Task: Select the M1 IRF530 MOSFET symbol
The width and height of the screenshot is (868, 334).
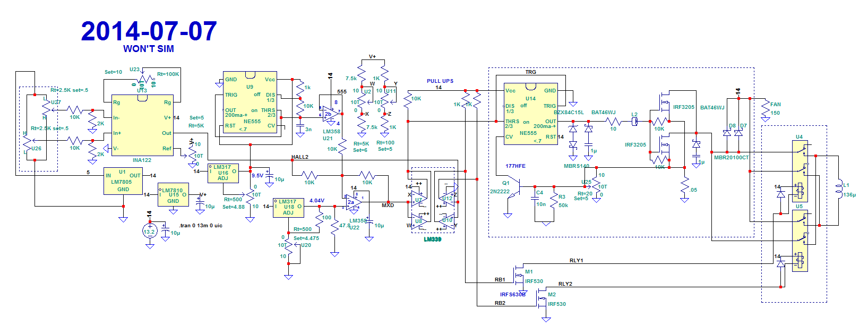Action: tap(519, 274)
